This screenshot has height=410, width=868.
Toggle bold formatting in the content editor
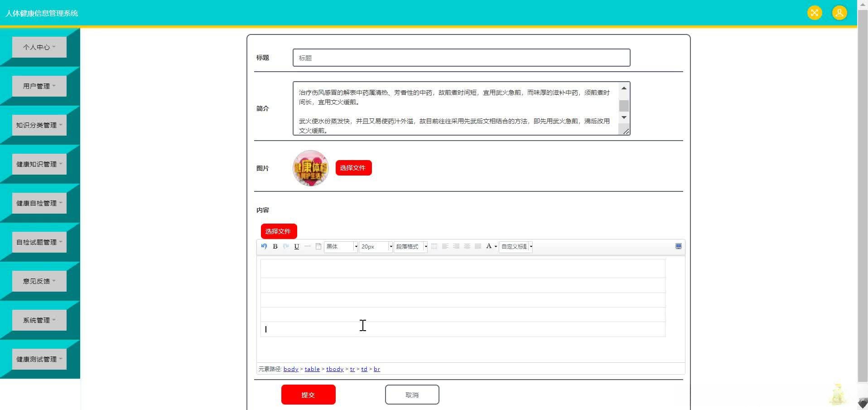pyautogui.click(x=275, y=246)
